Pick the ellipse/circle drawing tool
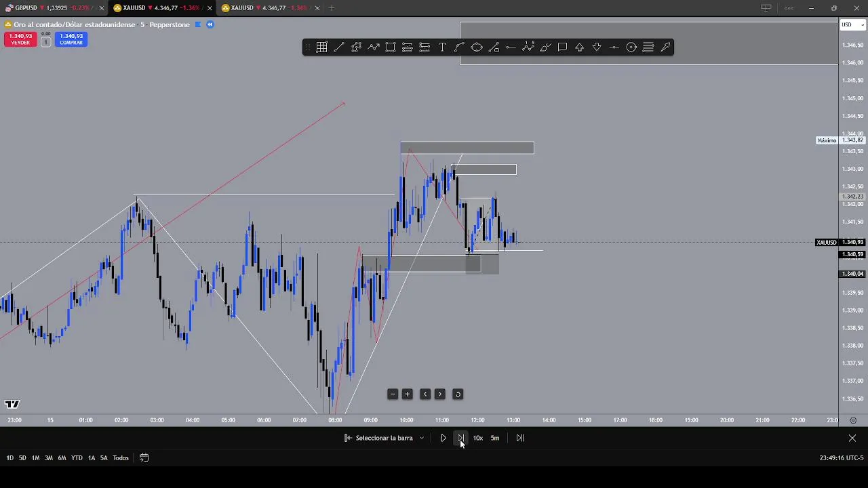868x488 pixels. coord(477,47)
